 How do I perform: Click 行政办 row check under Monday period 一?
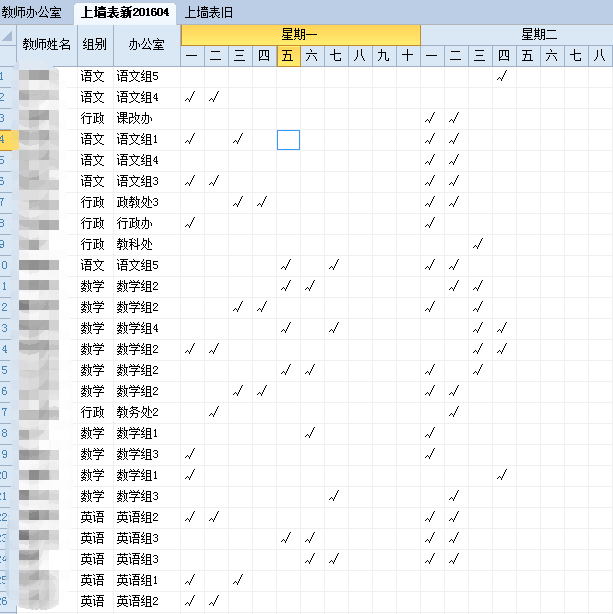click(192, 223)
